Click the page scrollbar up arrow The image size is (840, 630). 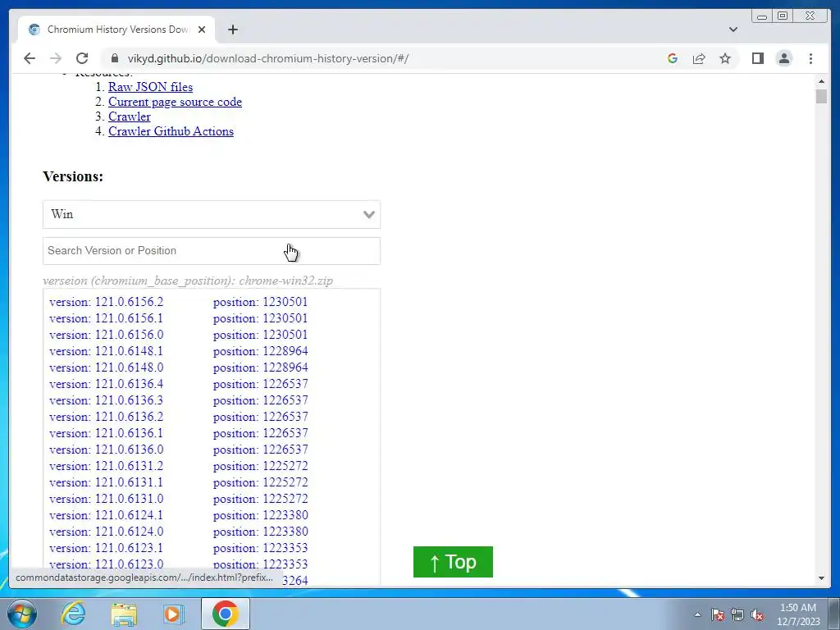coord(821,81)
